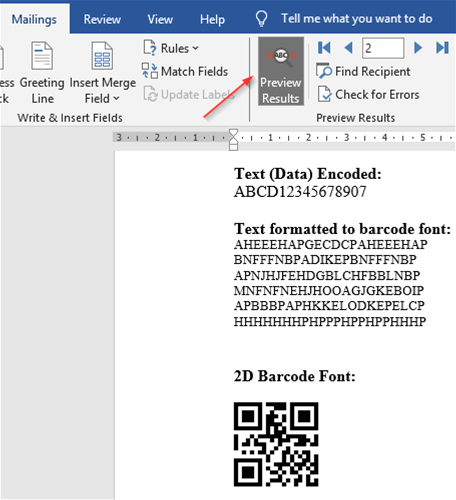This screenshot has width=456, height=500.
Task: Click the ruler's first line indent marker
Action: point(233,133)
